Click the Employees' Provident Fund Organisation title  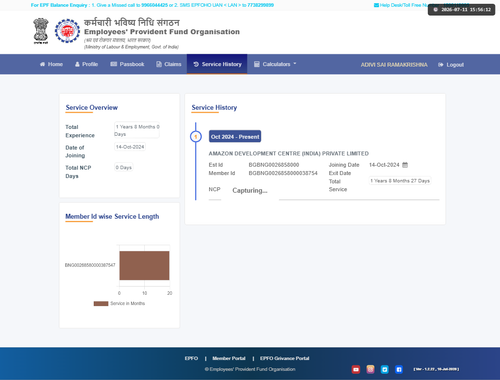coord(162,32)
